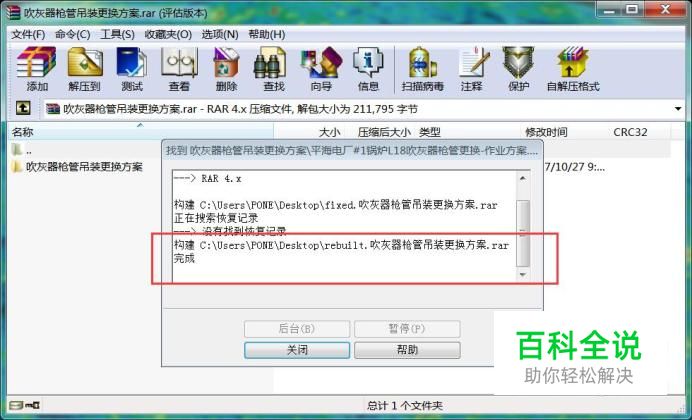Select the 自解压格式 SFX icon
The image size is (692, 420).
pyautogui.click(x=573, y=68)
